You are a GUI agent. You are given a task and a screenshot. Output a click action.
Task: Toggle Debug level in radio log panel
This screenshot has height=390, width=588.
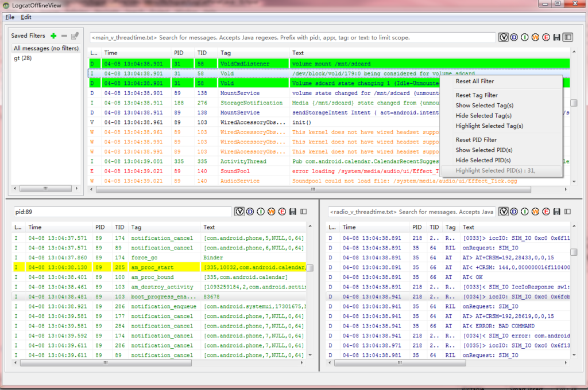pyautogui.click(x=514, y=212)
